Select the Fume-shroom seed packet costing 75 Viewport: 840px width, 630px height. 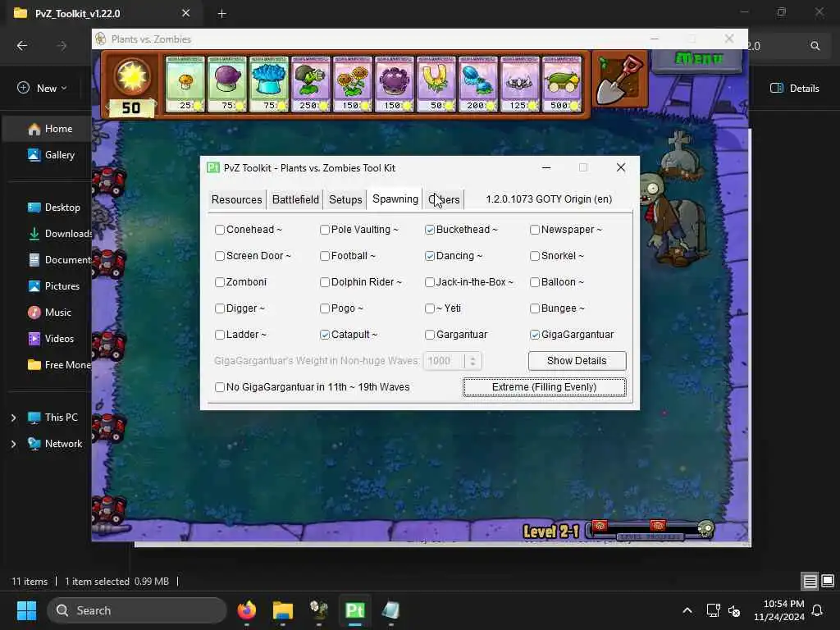tap(227, 84)
